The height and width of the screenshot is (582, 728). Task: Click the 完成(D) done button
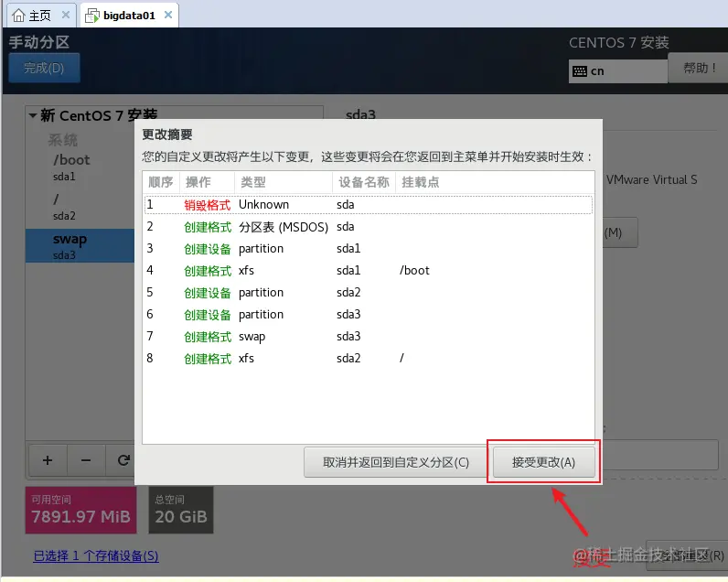[x=44, y=68]
